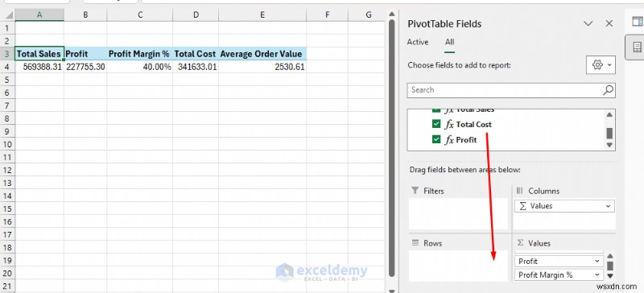644x293 pixels.
Task: Click the Values area scroll down arrow
Action: [x=610, y=276]
